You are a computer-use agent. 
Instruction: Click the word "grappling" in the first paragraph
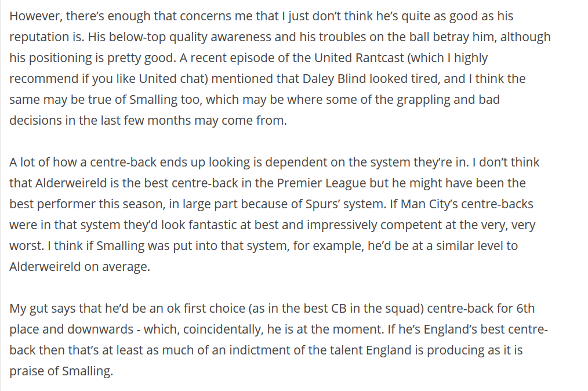tap(423, 100)
